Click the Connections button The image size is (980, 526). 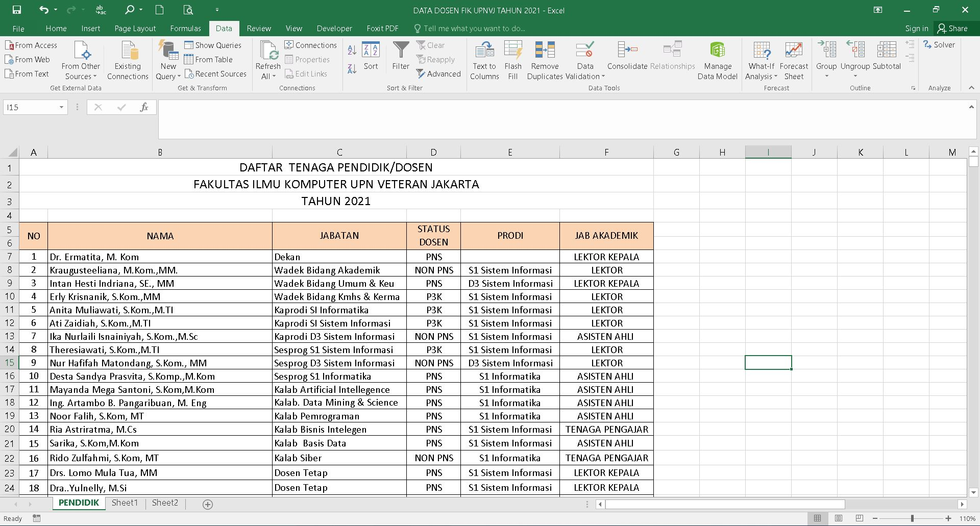tap(311, 45)
